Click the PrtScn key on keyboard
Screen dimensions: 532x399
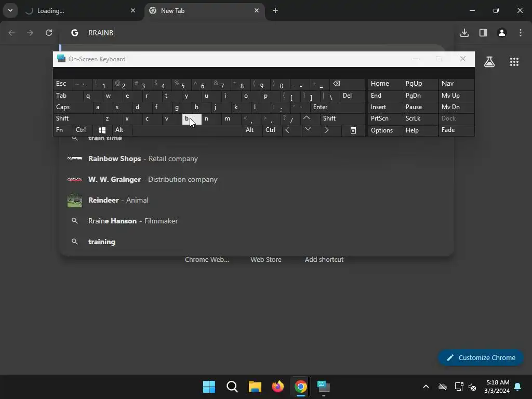point(385,118)
